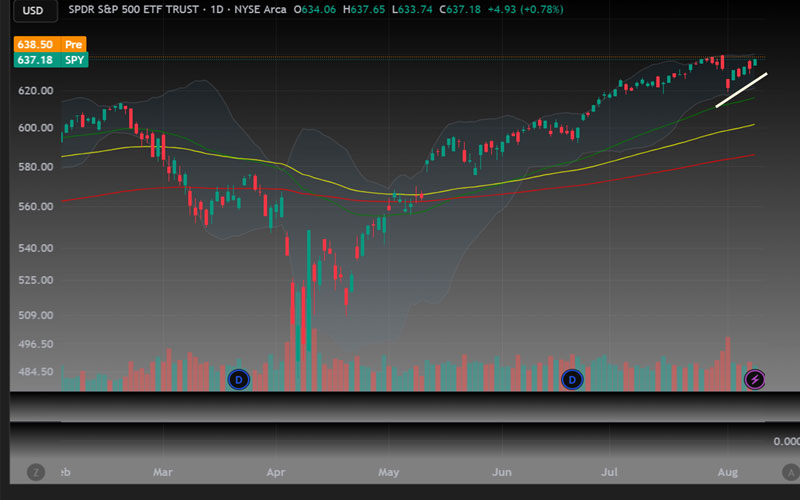Select the white trend line drawing
Screen dimensions: 800x500
click(x=740, y=90)
